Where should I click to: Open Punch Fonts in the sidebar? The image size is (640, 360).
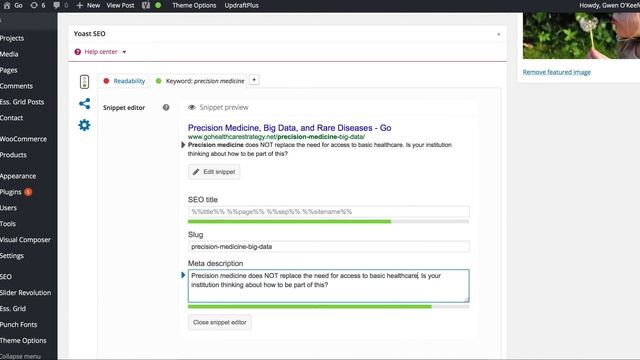(18, 324)
